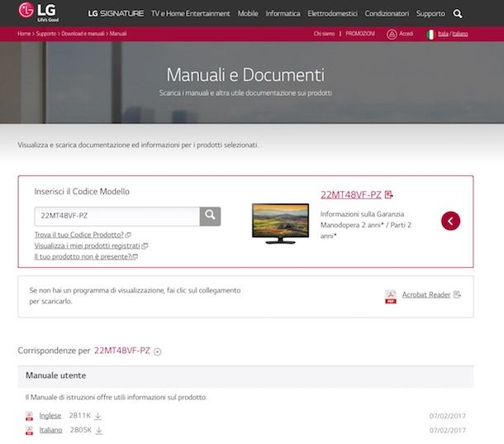This screenshot has width=504, height=444.
Task: Click the Download e manuali breadcrumb link
Action: pyautogui.click(x=83, y=34)
